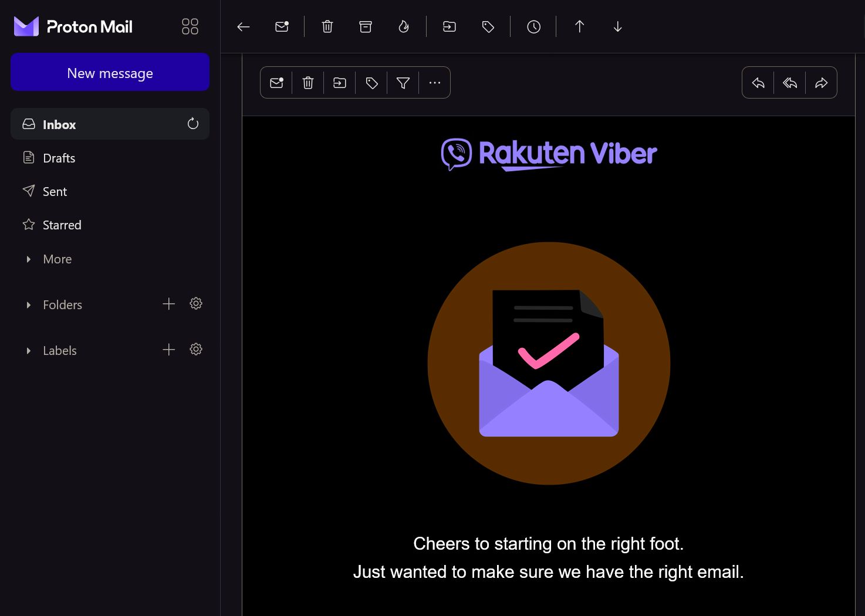
Task: Go to the Sent folder
Action: (x=110, y=191)
